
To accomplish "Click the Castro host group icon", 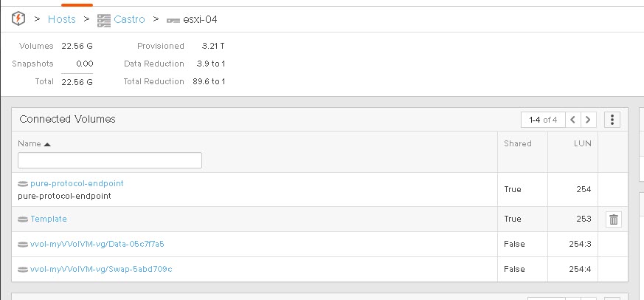I will pyautogui.click(x=103, y=20).
